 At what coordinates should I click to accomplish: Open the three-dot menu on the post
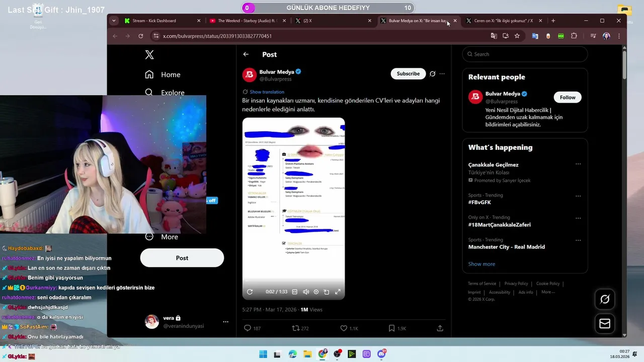click(x=442, y=73)
